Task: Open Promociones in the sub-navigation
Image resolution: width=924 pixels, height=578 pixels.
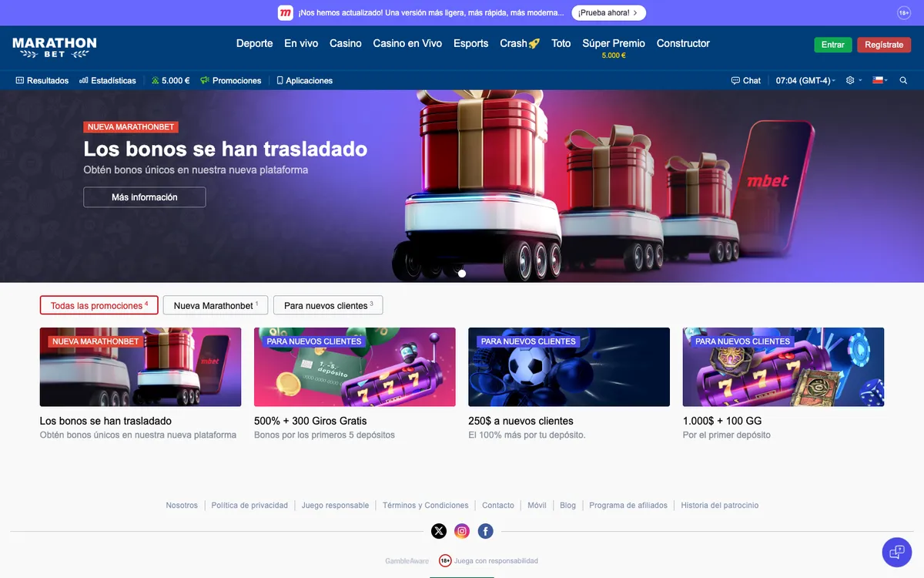Action: tap(231, 80)
